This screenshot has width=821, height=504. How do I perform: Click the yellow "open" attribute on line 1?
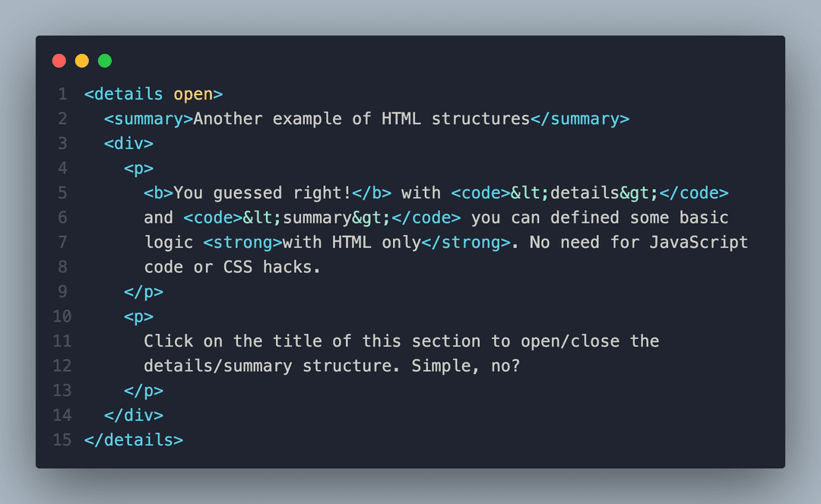click(193, 94)
